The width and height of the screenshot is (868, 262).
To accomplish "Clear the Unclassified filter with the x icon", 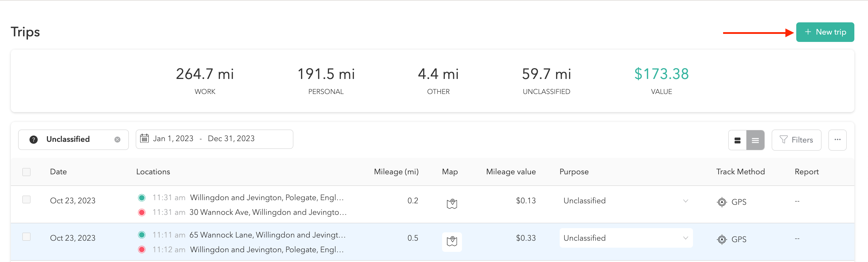I will [x=117, y=140].
